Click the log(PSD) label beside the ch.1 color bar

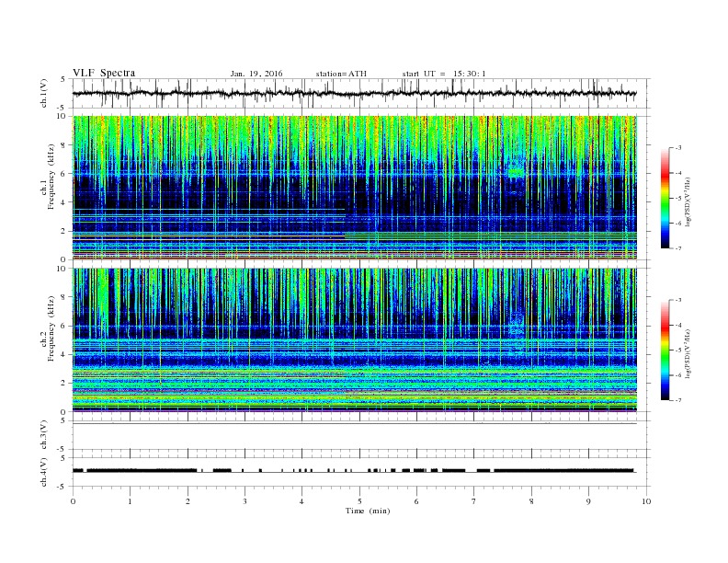688,202
